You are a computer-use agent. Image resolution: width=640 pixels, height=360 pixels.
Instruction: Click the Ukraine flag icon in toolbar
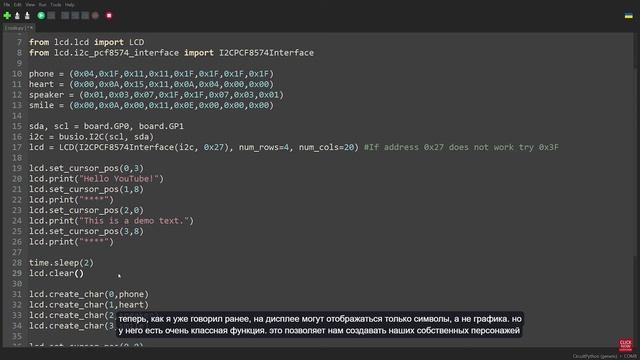[629, 16]
